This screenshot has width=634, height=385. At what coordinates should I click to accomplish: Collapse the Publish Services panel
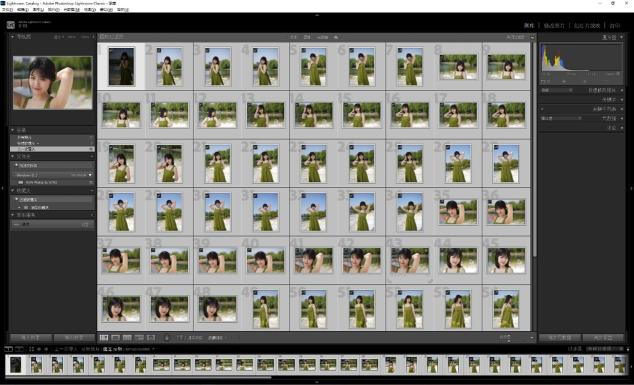click(x=13, y=215)
